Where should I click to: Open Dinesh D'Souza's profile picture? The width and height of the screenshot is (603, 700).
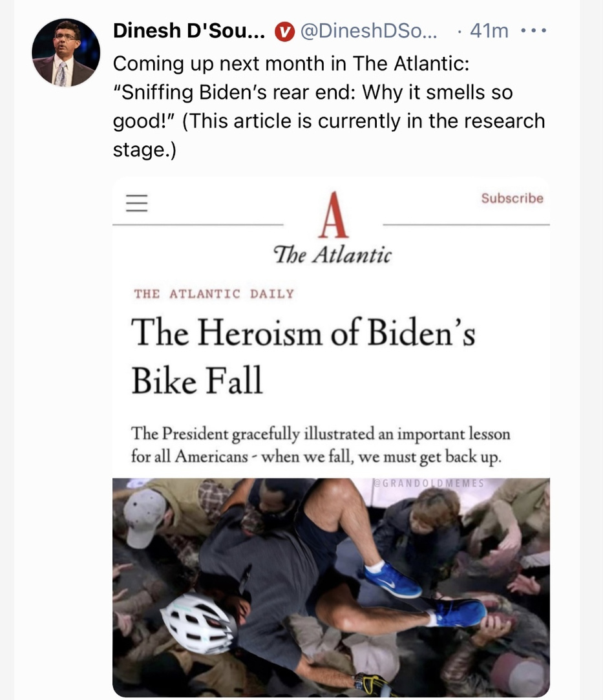tap(66, 52)
